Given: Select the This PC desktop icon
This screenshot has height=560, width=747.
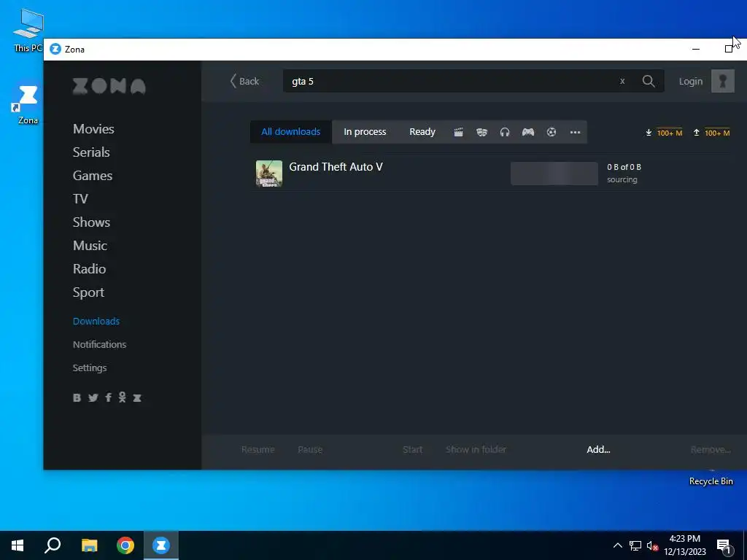Looking at the screenshot, I should pyautogui.click(x=28, y=29).
